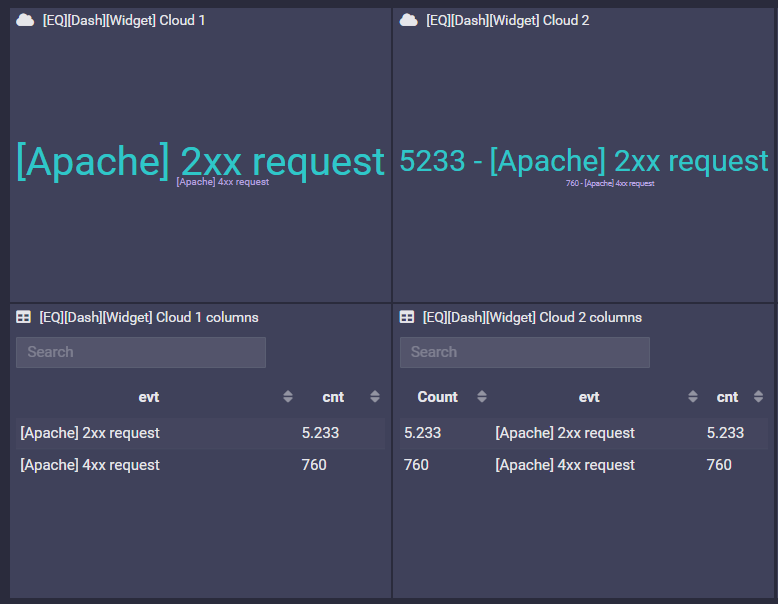Sort Cloud 1 columns by evt arrows
Screen dimensions: 778x604
(x=288, y=397)
